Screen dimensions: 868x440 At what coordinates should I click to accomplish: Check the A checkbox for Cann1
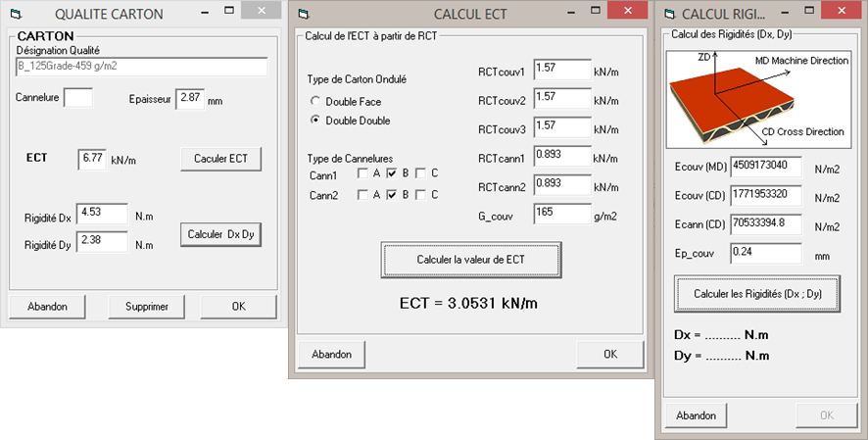363,173
